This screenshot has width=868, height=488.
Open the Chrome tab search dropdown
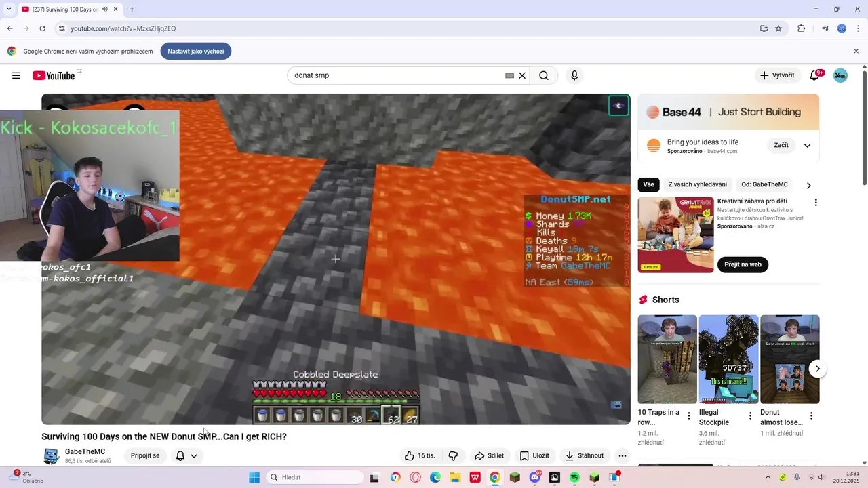pyautogui.click(x=9, y=9)
